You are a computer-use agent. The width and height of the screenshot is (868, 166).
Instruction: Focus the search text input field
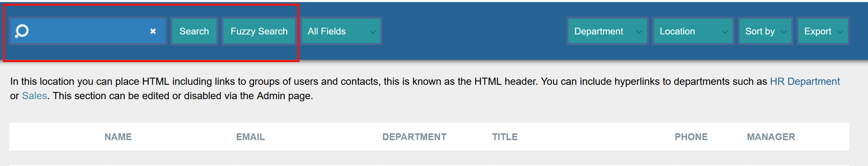86,31
